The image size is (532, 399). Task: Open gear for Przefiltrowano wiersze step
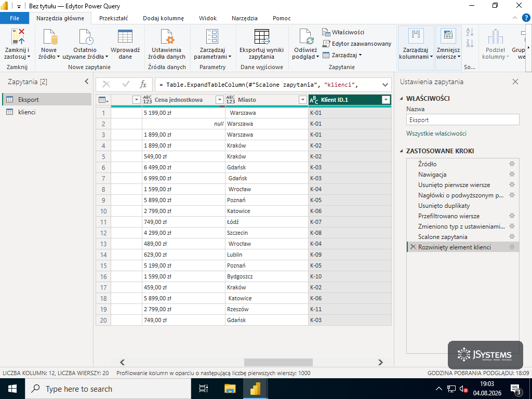tap(512, 216)
